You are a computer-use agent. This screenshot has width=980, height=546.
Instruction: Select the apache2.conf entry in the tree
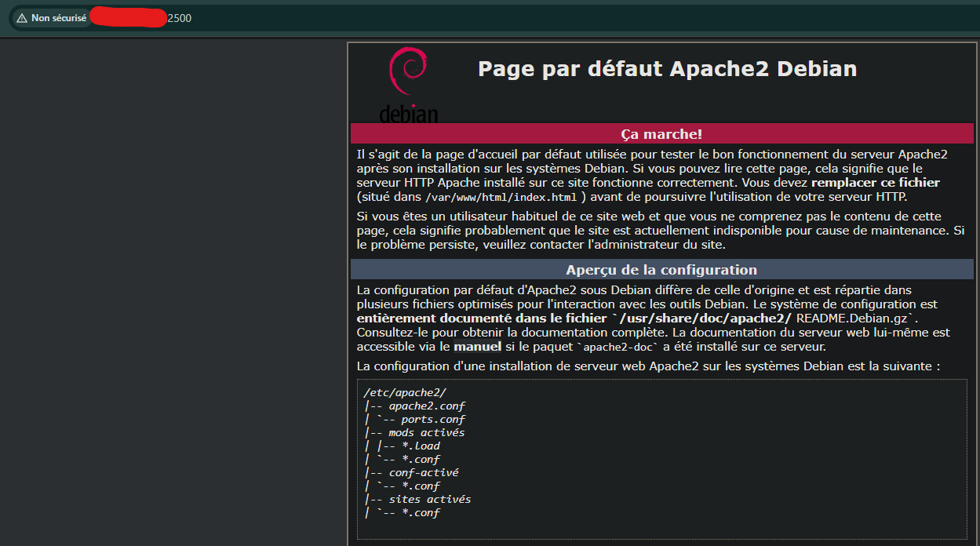coord(426,406)
